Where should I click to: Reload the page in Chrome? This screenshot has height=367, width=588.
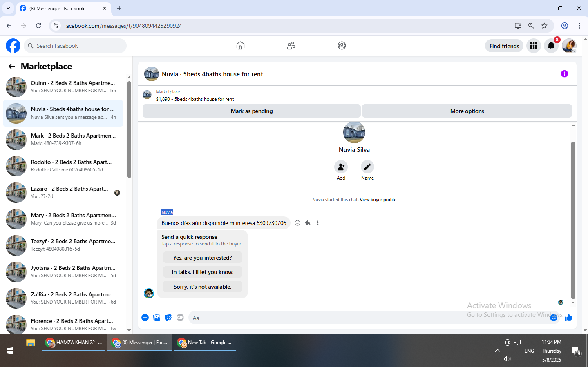pyautogui.click(x=38, y=26)
